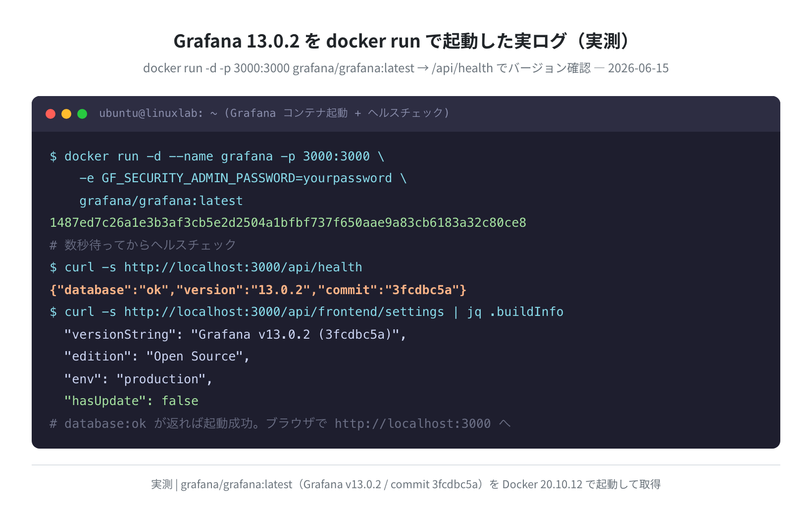Click the comment '# 数秒待ってからヘルスチェック'
Screen dimensions: 812x512
143,245
